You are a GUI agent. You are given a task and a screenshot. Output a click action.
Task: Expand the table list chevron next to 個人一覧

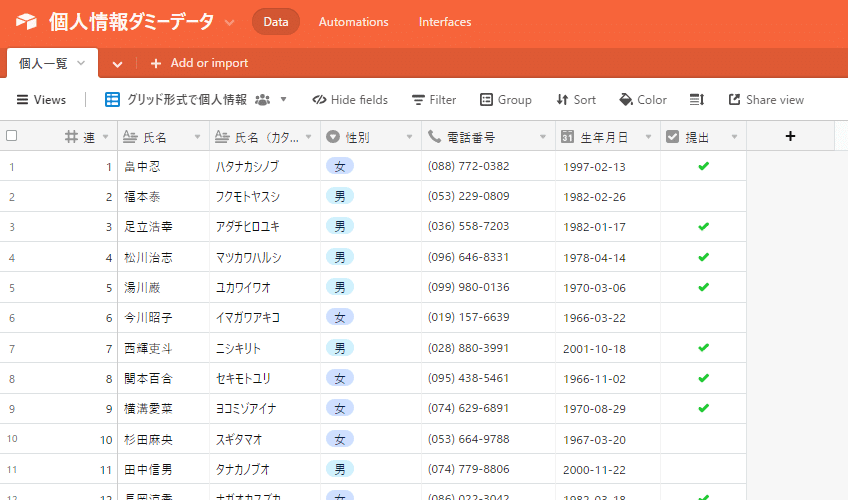117,64
